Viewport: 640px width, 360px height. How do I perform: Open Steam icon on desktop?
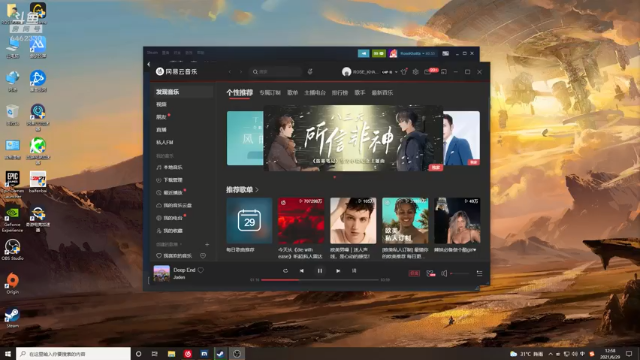[12, 318]
